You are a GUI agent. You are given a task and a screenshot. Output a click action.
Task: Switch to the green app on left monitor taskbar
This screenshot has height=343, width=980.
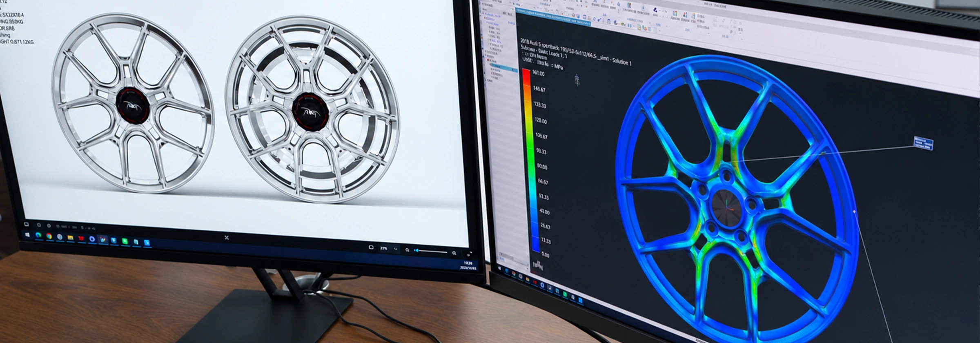click(x=125, y=241)
